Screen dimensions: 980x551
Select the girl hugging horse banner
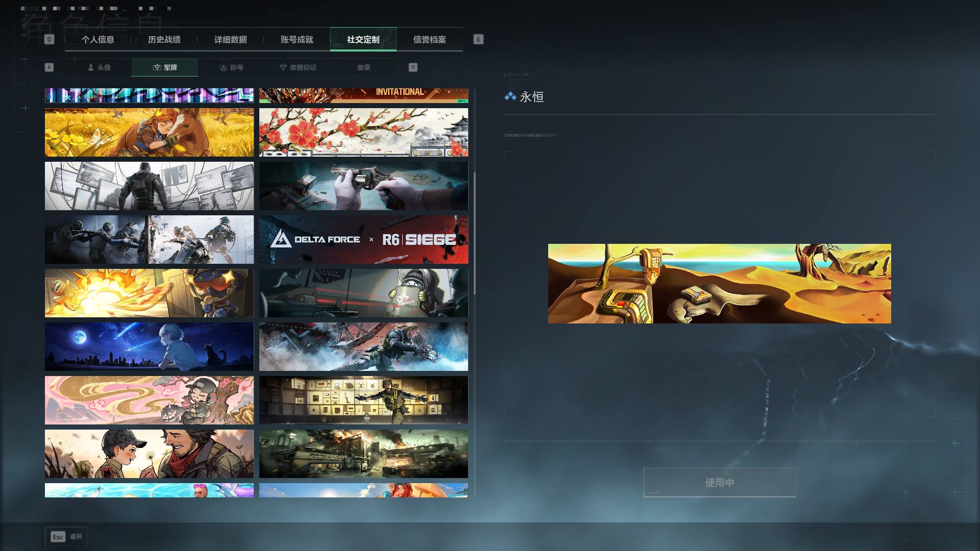tap(149, 132)
